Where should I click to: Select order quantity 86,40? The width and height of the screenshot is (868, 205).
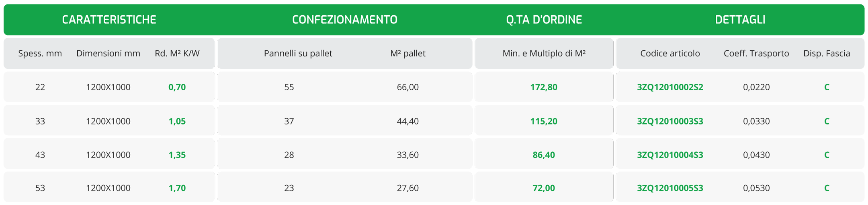click(x=544, y=155)
